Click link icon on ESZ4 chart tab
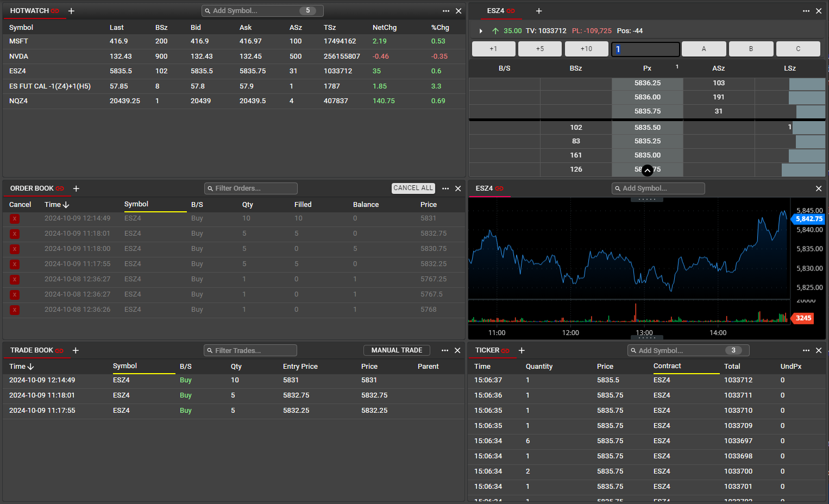The width and height of the screenshot is (829, 504). [499, 188]
